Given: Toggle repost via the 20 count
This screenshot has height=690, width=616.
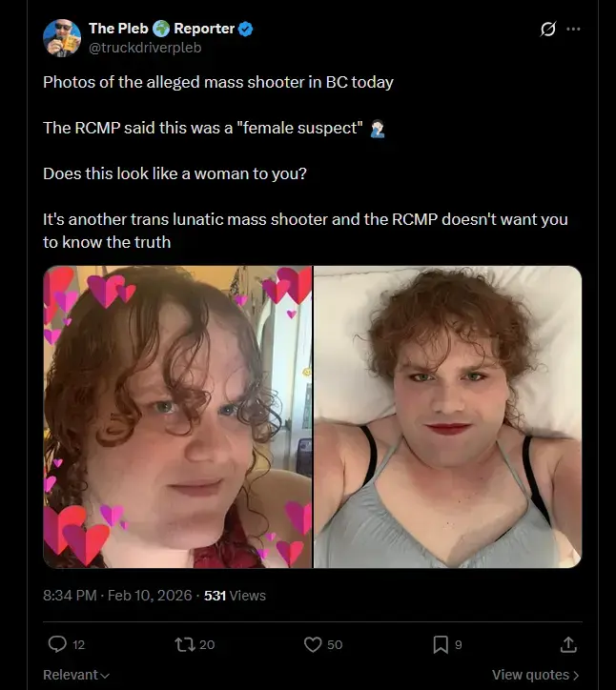Looking at the screenshot, I should (207, 644).
